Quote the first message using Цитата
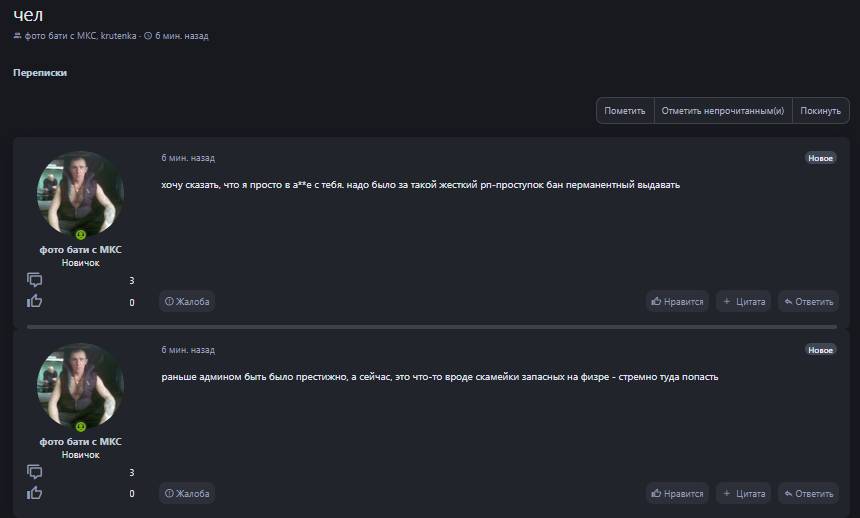The width and height of the screenshot is (860, 518). (x=743, y=301)
